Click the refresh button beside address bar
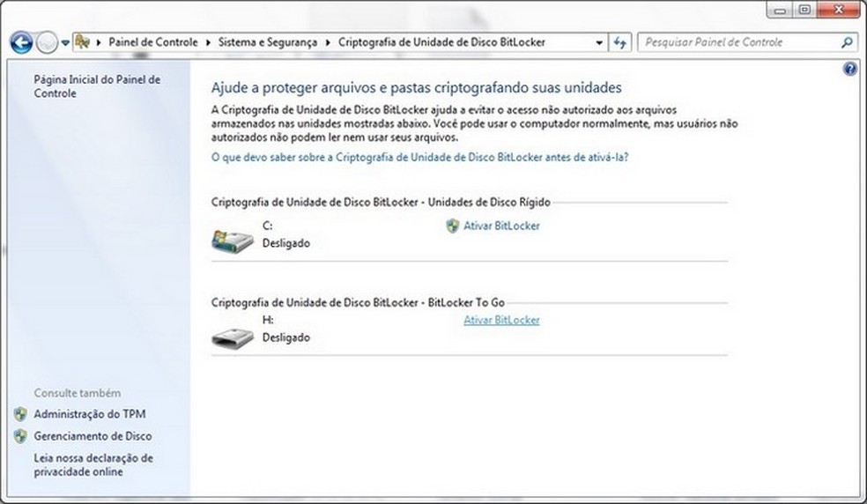Image resolution: width=867 pixels, height=504 pixels. 619,42
